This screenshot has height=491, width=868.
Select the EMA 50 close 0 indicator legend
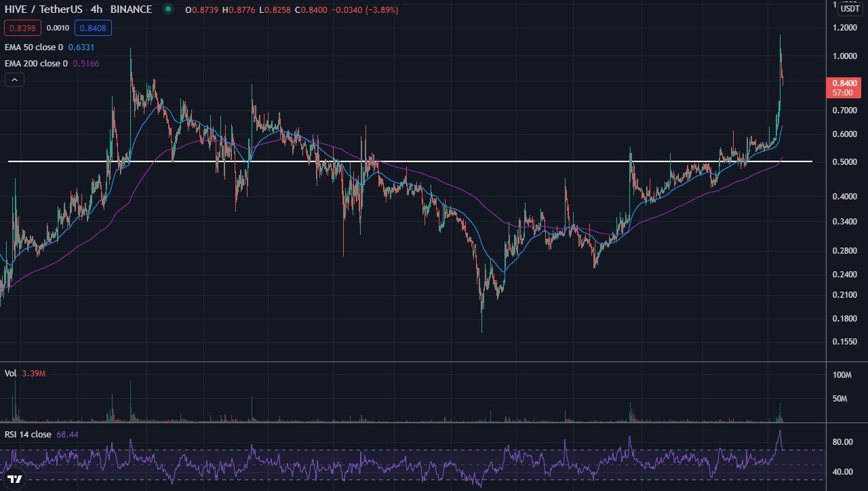[34, 47]
